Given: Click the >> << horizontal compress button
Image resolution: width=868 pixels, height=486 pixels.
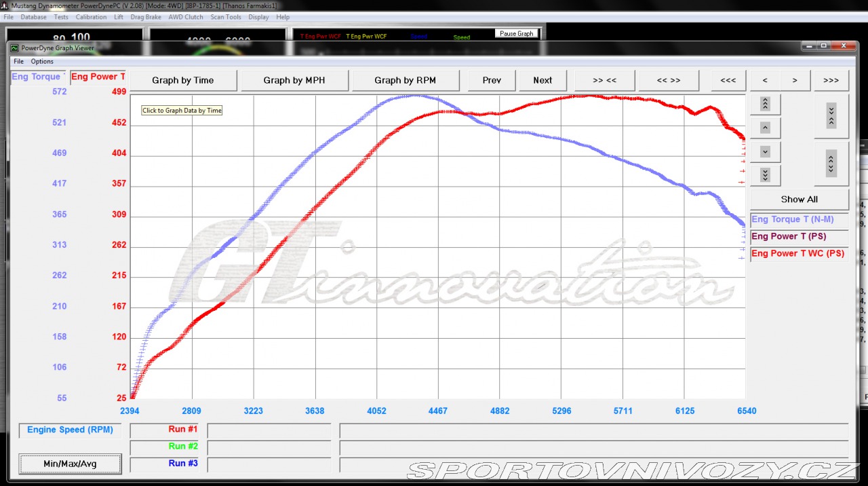Looking at the screenshot, I should click(x=605, y=80).
